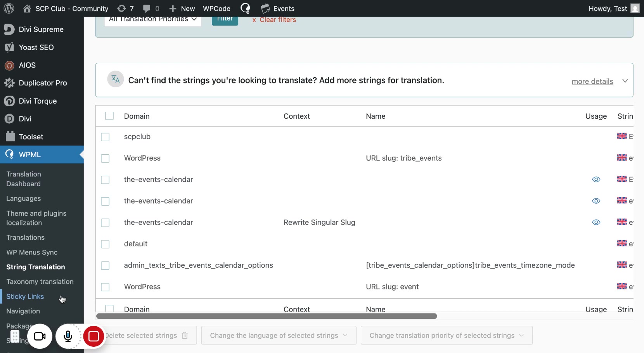Image resolution: width=644 pixels, height=353 pixels.
Task: Click the Duplicator Pro gear icon
Action: click(x=9, y=83)
